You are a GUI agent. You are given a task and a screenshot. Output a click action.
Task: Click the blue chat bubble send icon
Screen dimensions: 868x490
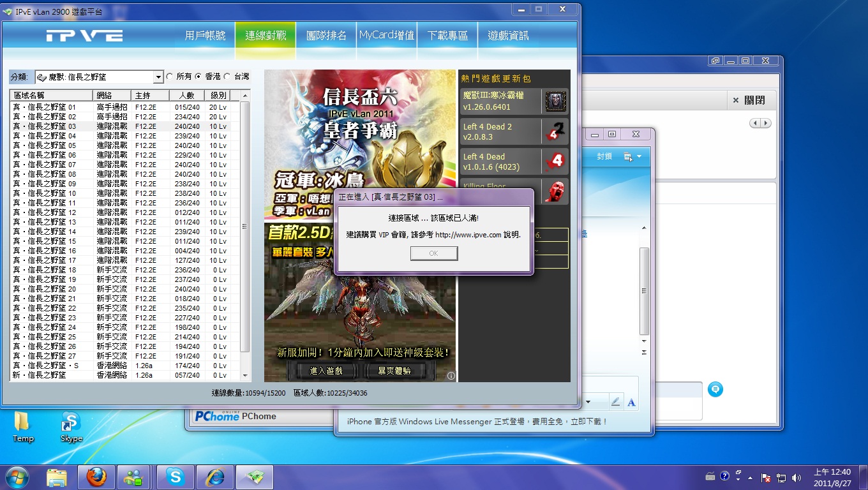coord(715,389)
